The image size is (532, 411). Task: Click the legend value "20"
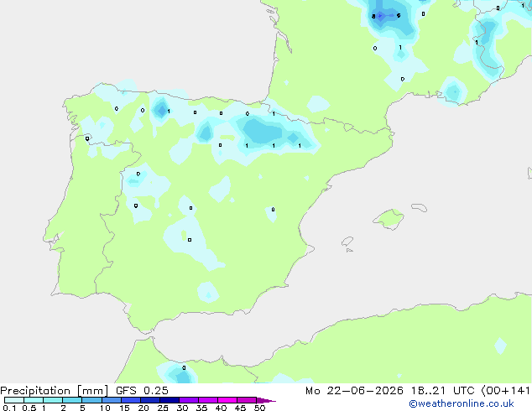pyautogui.click(x=143, y=408)
